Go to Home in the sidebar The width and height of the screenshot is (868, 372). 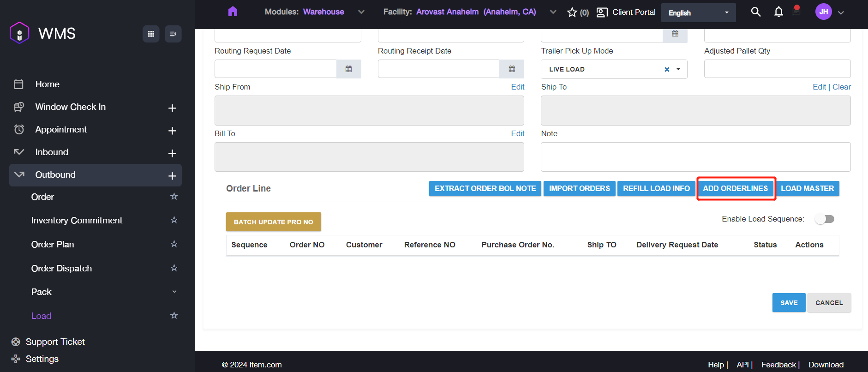coord(47,84)
